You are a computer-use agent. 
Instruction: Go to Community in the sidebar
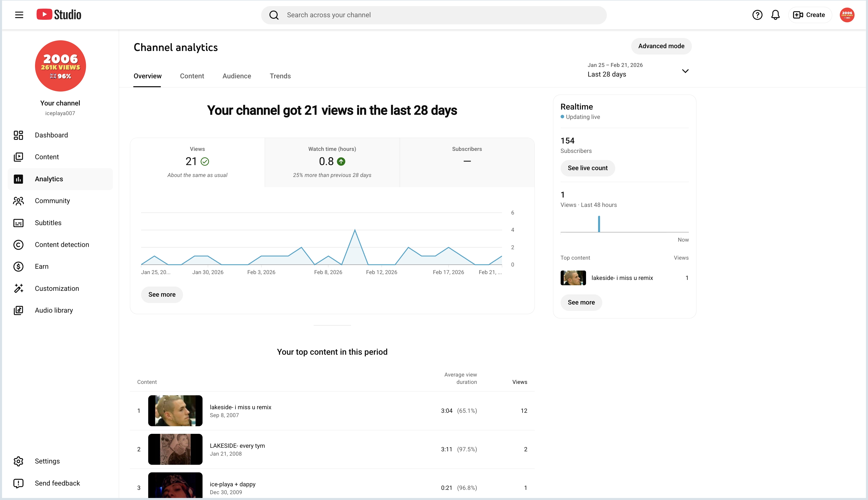coord(60,201)
